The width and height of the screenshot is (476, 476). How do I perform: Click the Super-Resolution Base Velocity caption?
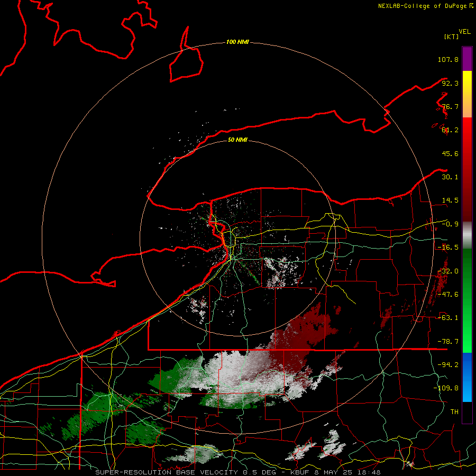click(237, 472)
